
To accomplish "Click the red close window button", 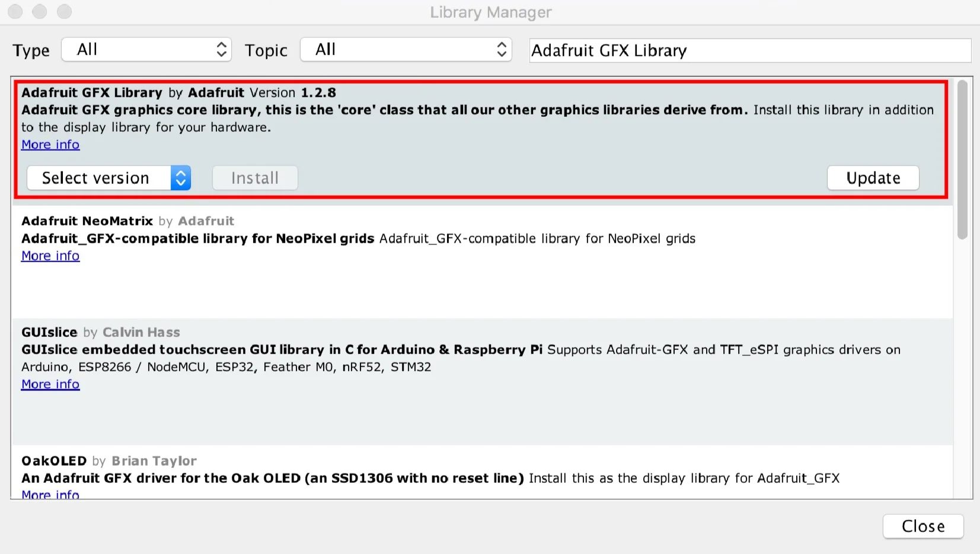I will click(15, 11).
